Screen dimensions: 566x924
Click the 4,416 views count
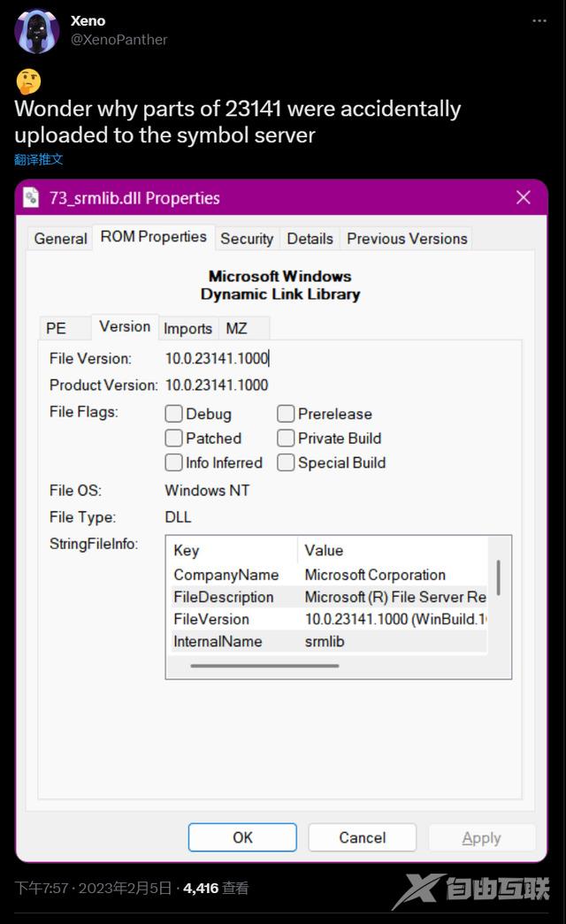click(x=216, y=888)
